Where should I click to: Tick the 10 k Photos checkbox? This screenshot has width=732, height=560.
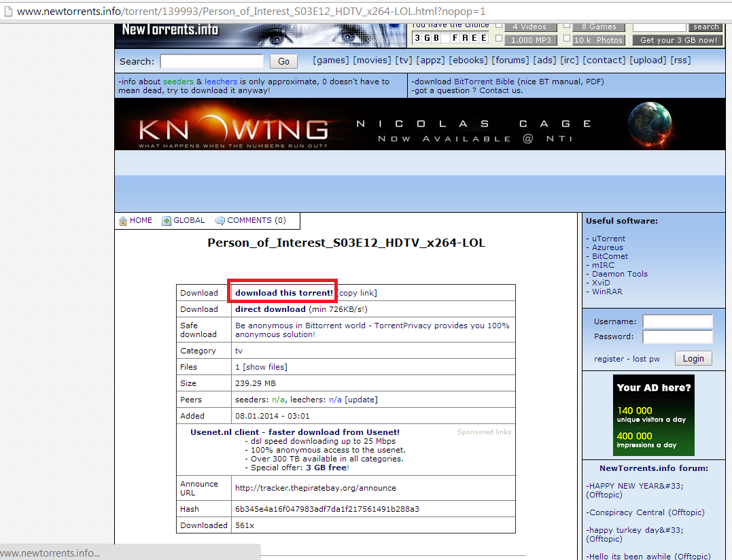click(x=567, y=39)
